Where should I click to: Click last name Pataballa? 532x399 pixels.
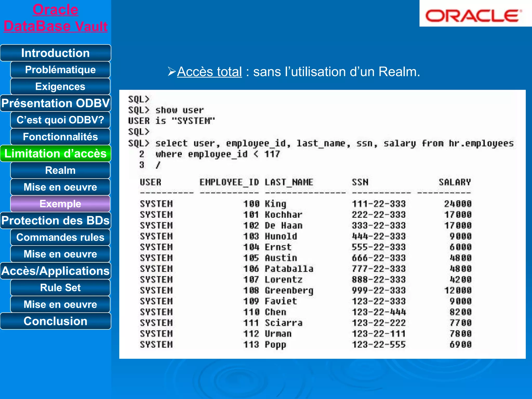click(x=289, y=269)
